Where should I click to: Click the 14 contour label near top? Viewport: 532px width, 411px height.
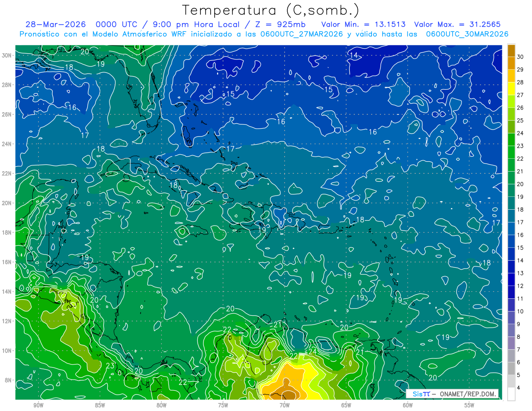354,55
